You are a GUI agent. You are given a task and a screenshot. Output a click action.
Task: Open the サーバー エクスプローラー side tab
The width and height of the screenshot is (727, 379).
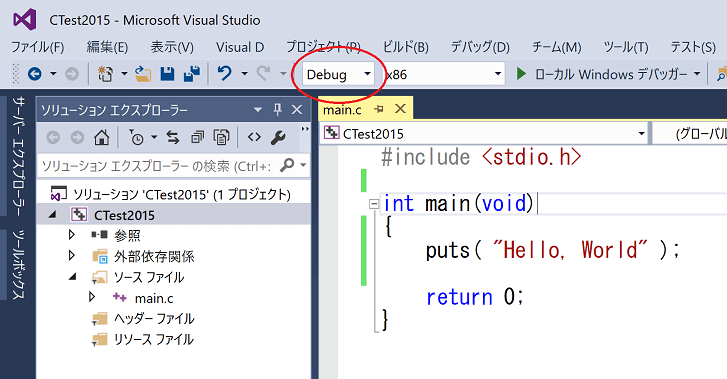click(18, 156)
